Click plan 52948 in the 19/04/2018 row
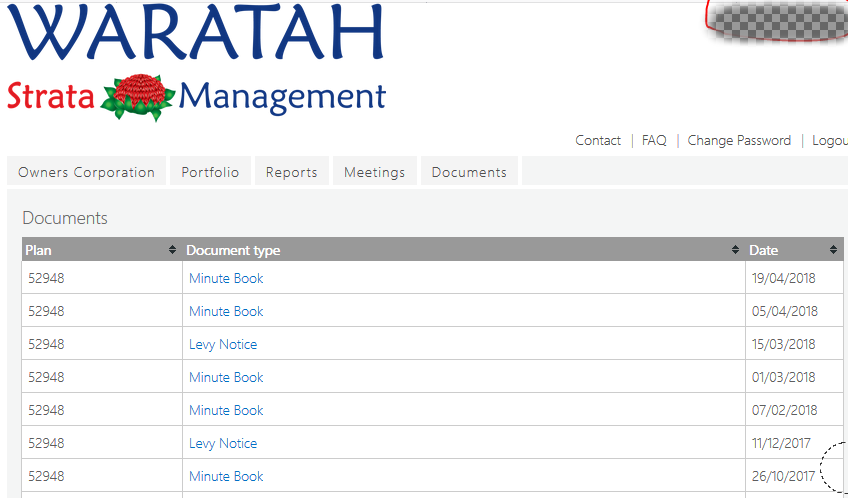The height and width of the screenshot is (498, 848). 46,278
